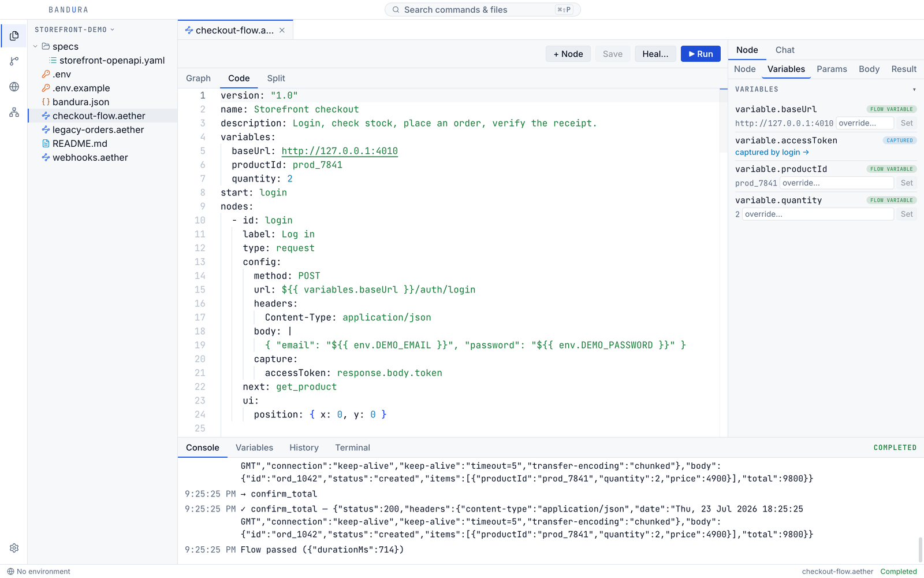Open README.md in file tree
924x578 pixels.
(103, 143)
